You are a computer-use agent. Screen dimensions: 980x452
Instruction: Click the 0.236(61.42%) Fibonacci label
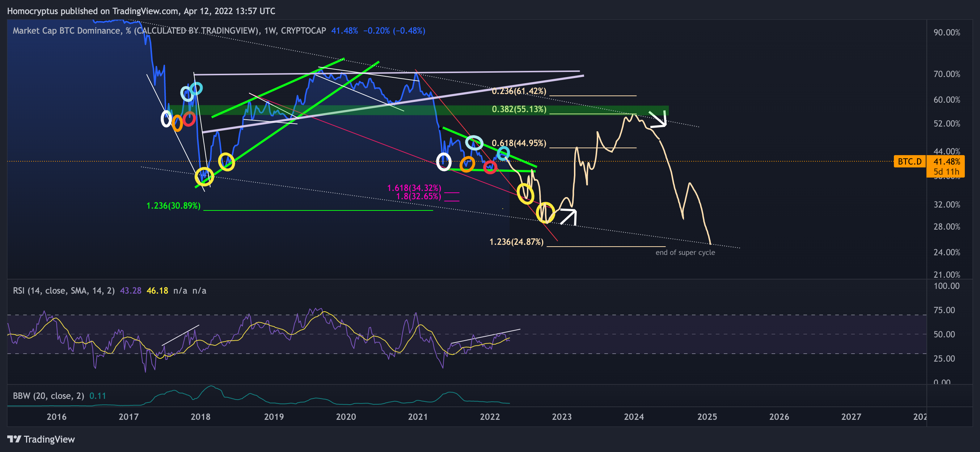[x=519, y=91]
